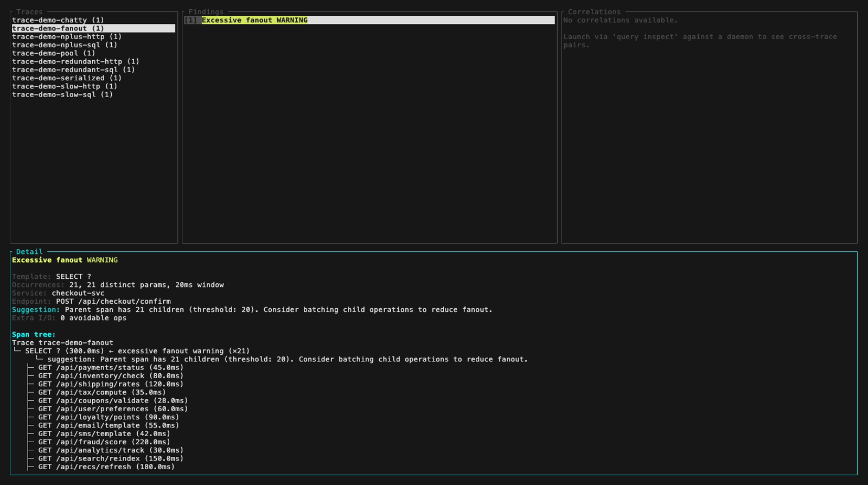Choose the trace-demo-slow-sql trace
Screen dimensions: 868x485
pyautogui.click(x=62, y=94)
